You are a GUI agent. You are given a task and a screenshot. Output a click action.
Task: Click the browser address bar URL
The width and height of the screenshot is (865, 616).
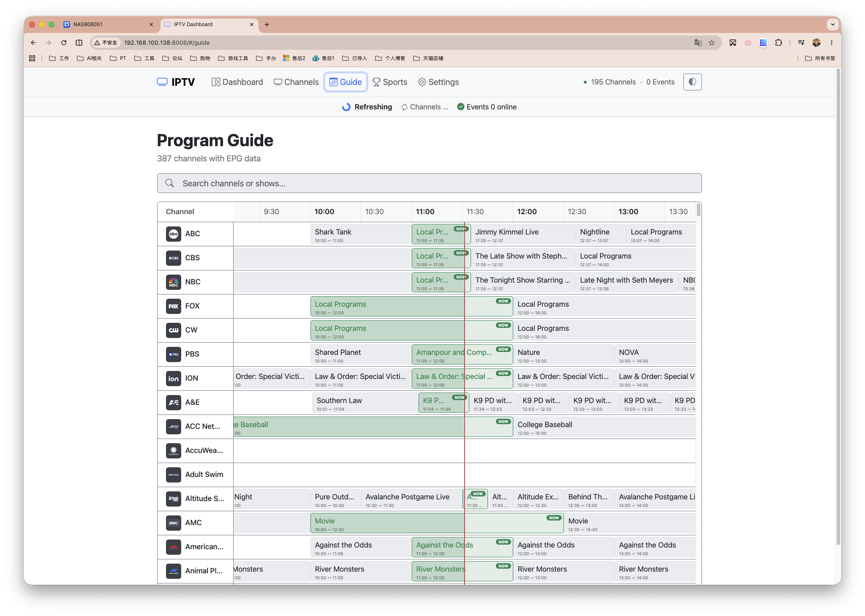click(x=167, y=43)
